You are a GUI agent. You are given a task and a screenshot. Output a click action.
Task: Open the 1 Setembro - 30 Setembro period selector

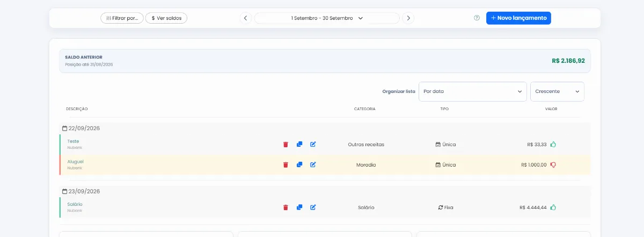pos(327,18)
